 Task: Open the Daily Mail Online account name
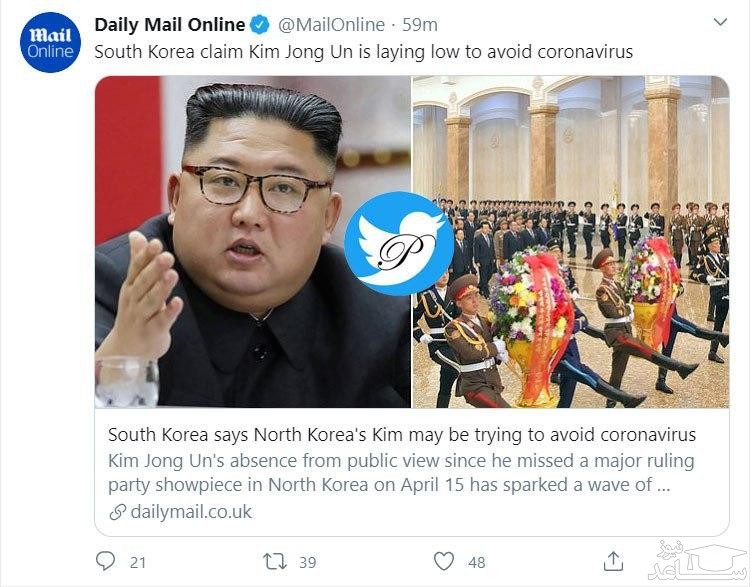coord(170,25)
